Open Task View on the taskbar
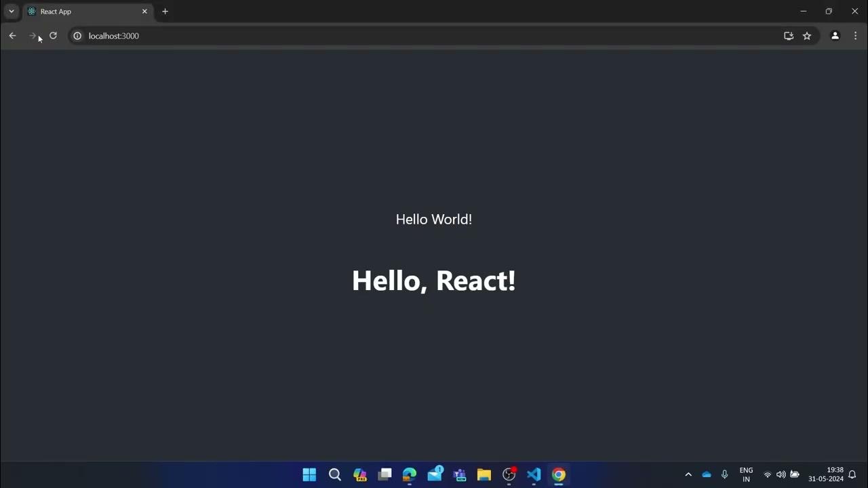 pos(385,474)
